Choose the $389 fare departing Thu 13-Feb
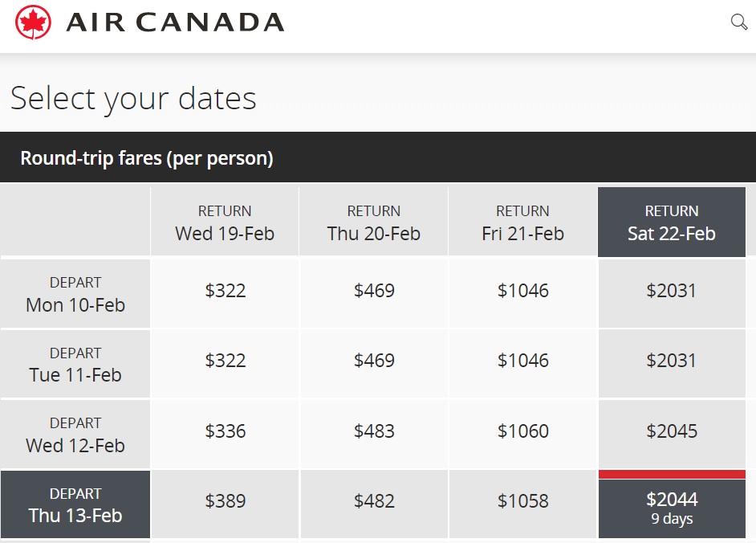 (226, 504)
